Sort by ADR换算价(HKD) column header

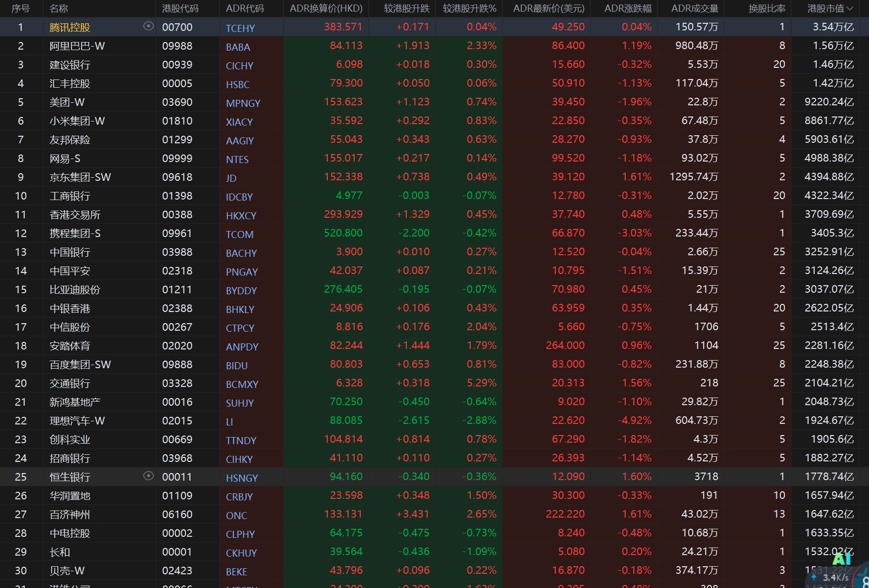[326, 9]
